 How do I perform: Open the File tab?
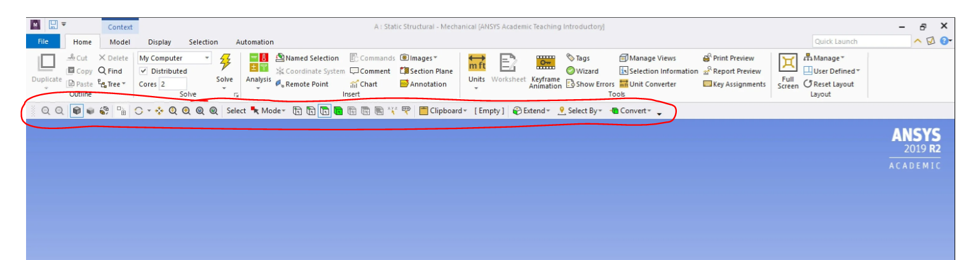(x=43, y=41)
